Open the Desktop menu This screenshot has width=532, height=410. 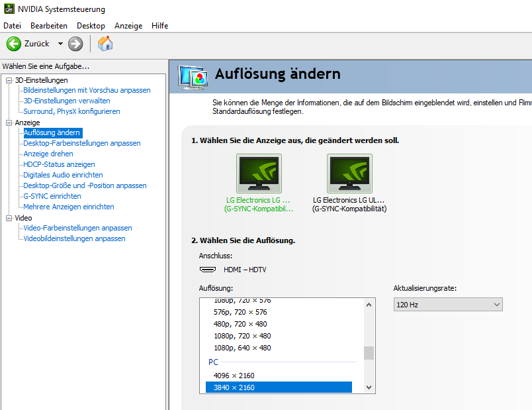coord(91,26)
